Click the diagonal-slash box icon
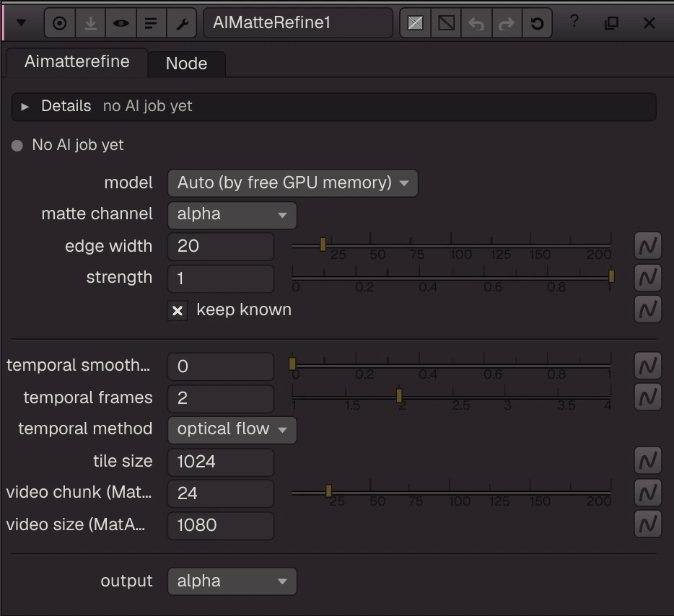 tap(446, 23)
